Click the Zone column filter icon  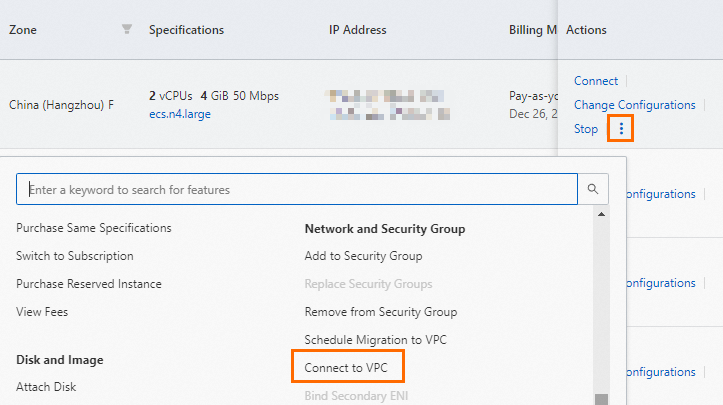pyautogui.click(x=127, y=30)
